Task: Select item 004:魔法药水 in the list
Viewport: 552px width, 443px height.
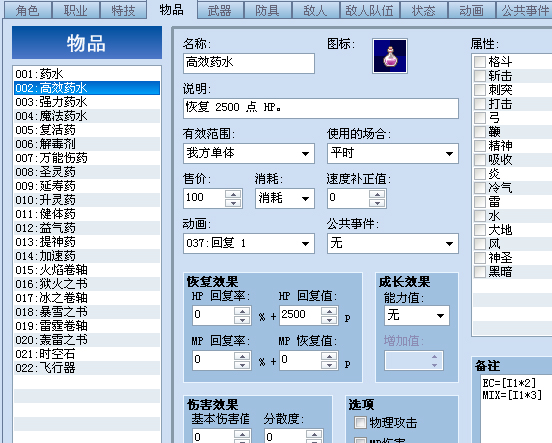Action: click(87, 116)
